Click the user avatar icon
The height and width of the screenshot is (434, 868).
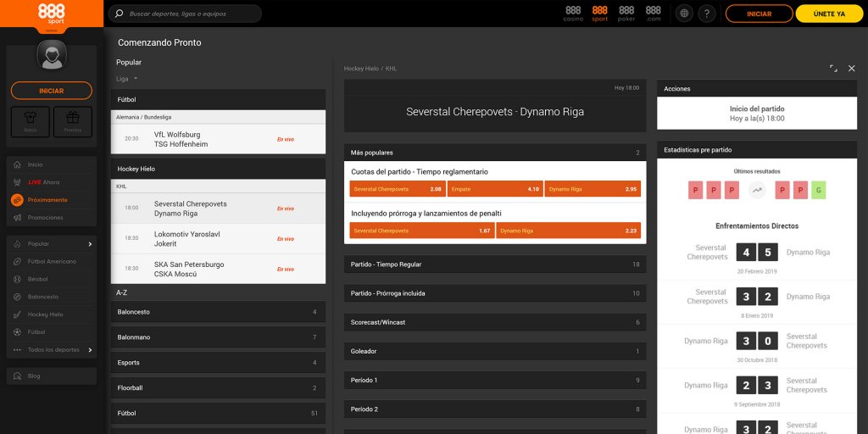[x=52, y=56]
